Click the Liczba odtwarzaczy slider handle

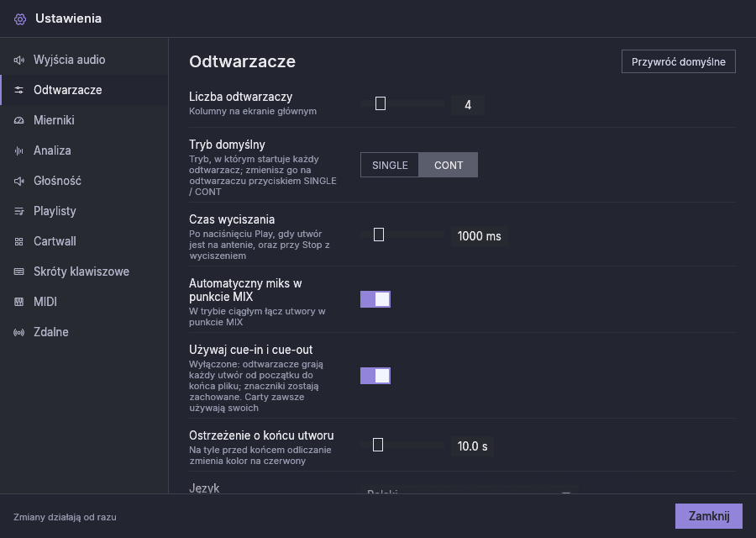point(381,103)
